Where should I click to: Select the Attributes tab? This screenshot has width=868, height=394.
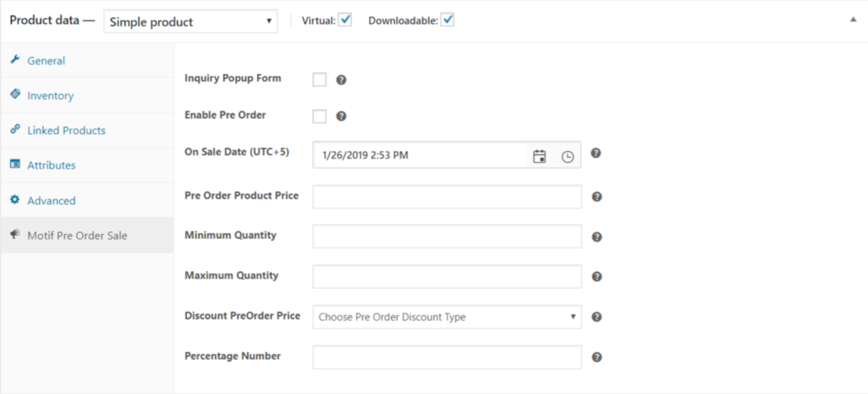(x=51, y=165)
